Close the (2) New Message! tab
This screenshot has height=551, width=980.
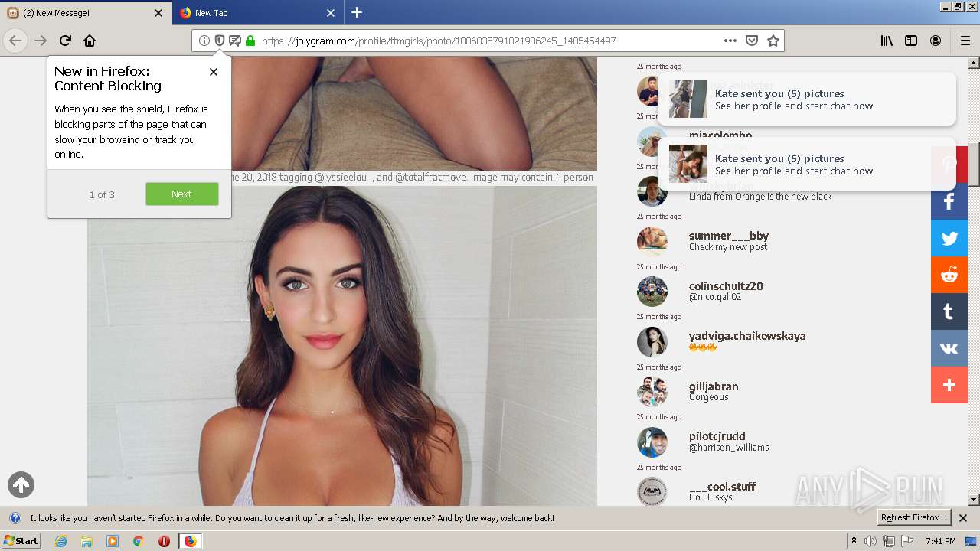coord(158,13)
